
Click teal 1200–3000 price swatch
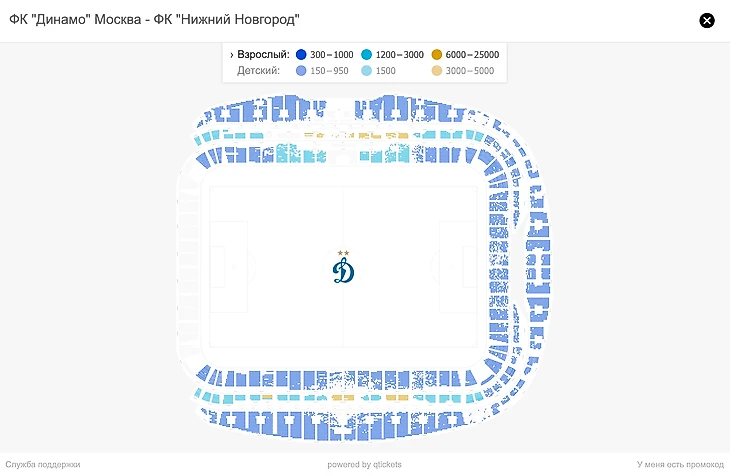[367, 54]
